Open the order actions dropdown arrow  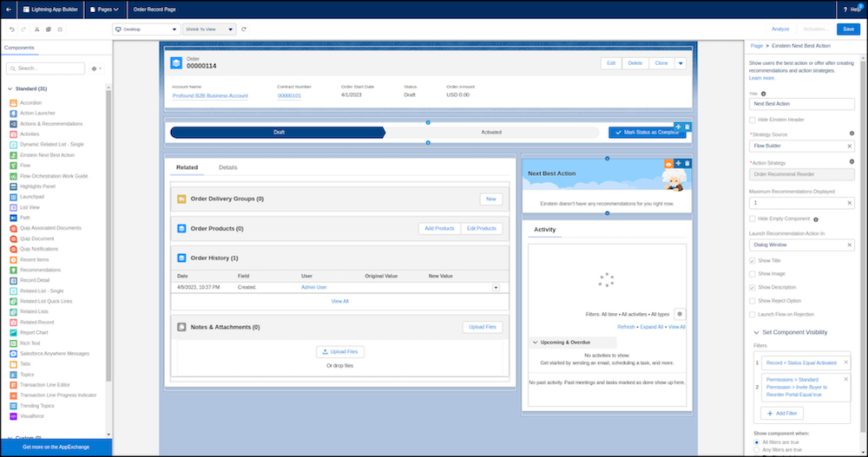tap(681, 63)
